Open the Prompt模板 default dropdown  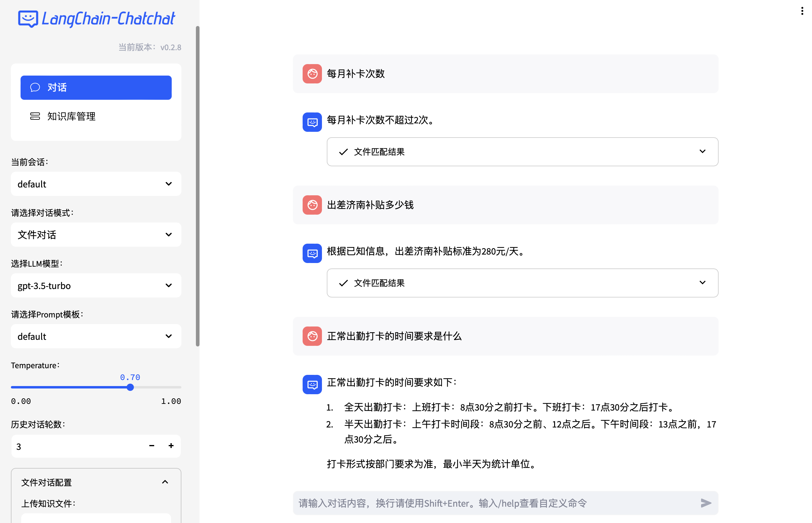(x=96, y=336)
